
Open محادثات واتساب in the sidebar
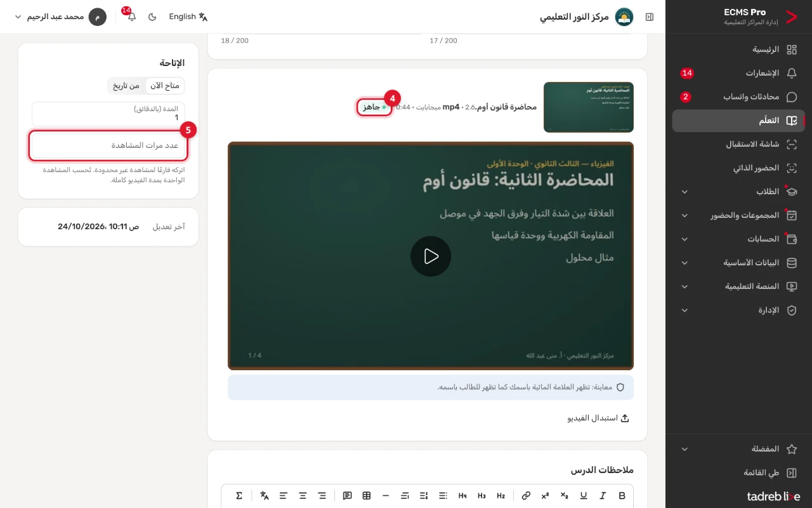pos(738,97)
